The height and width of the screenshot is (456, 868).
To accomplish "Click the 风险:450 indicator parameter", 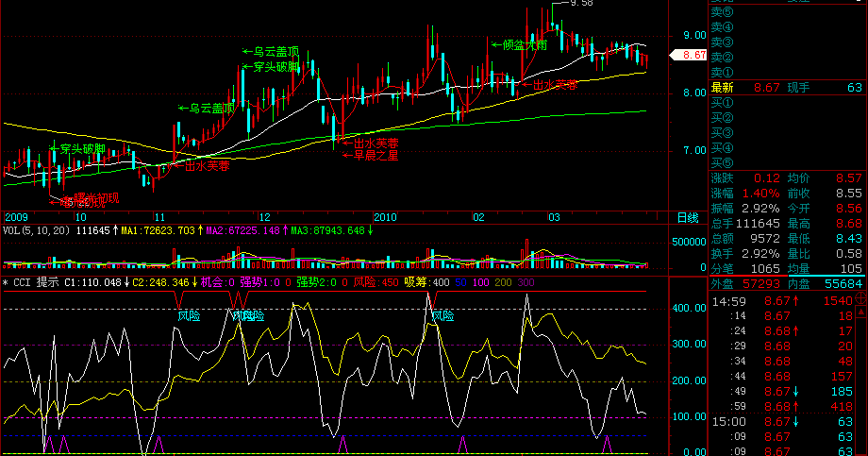I will click(376, 282).
